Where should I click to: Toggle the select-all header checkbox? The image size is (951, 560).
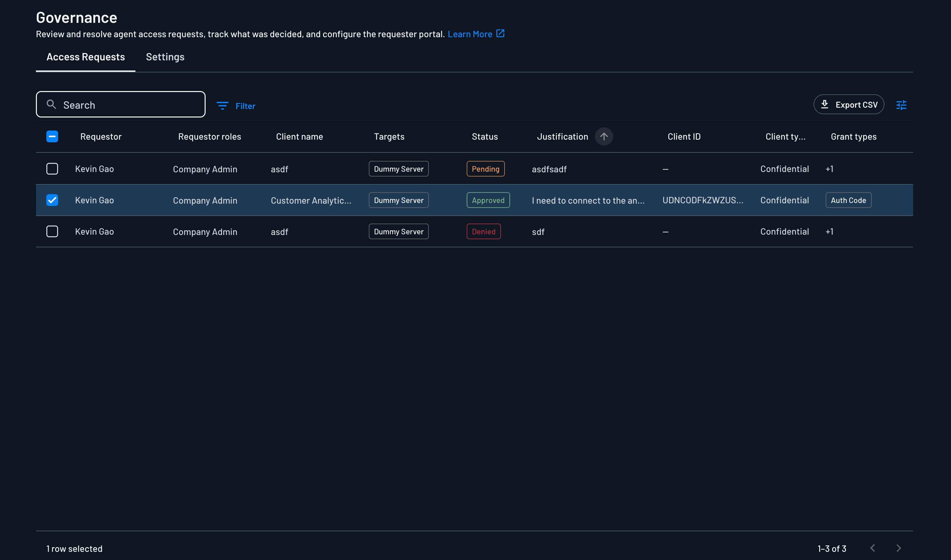(x=52, y=137)
